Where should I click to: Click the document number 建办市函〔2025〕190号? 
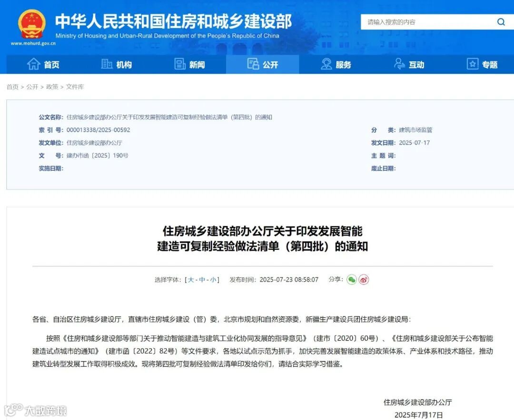[98, 156]
